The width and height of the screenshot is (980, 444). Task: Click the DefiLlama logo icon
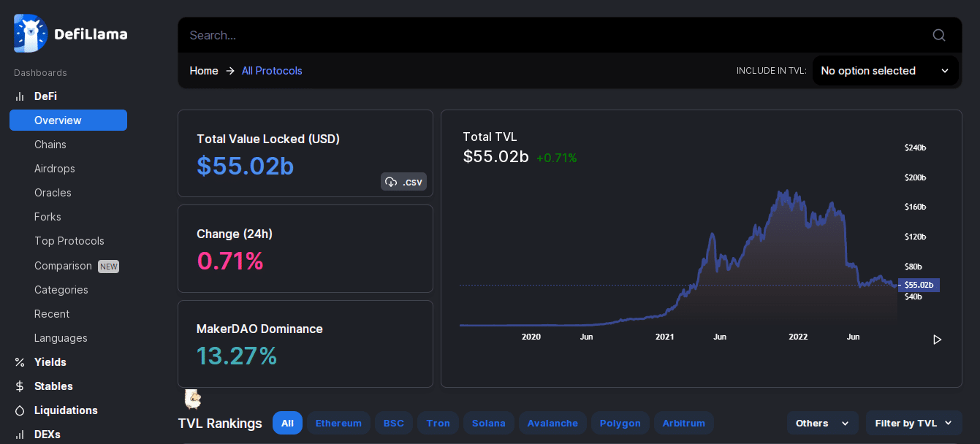tap(30, 34)
